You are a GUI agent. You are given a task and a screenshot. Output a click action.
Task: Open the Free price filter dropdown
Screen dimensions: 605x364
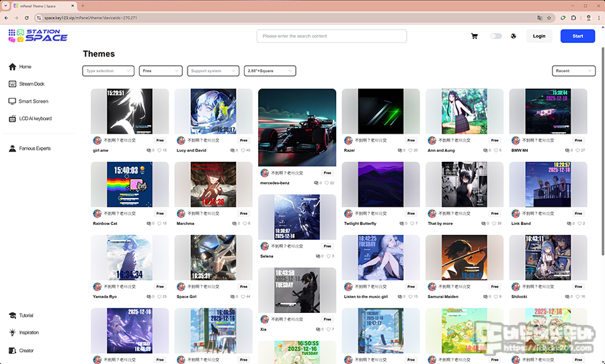tap(161, 71)
